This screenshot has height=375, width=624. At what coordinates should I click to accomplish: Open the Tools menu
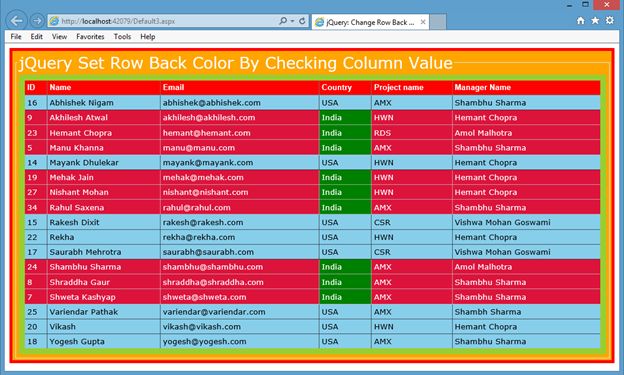[122, 37]
